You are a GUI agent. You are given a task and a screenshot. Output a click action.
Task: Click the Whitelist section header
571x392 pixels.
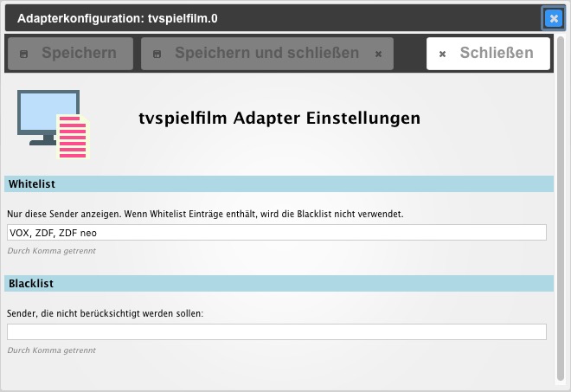(279, 184)
